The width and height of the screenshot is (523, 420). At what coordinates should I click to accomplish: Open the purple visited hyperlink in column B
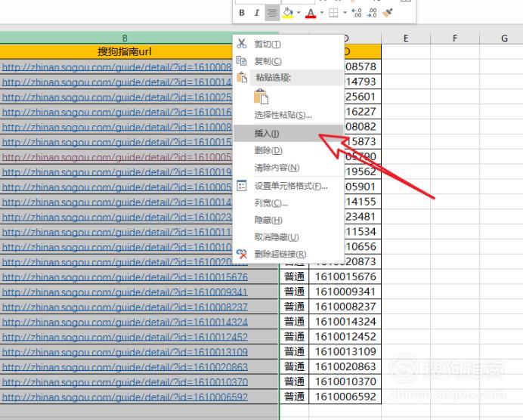point(116,157)
